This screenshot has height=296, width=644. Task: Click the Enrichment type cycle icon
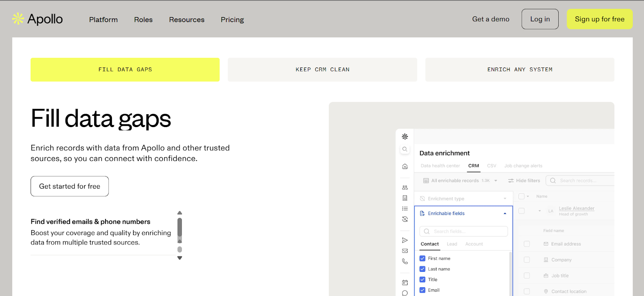point(422,199)
